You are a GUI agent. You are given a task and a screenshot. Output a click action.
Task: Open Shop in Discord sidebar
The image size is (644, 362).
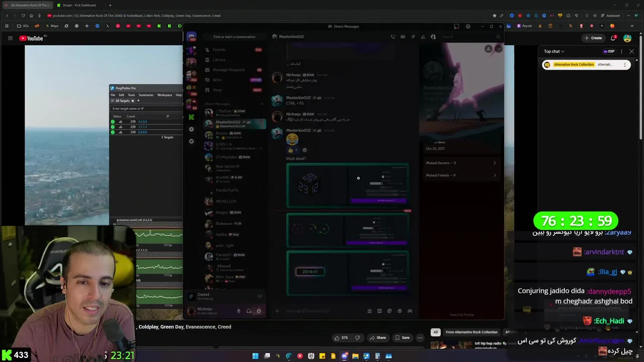(234, 90)
